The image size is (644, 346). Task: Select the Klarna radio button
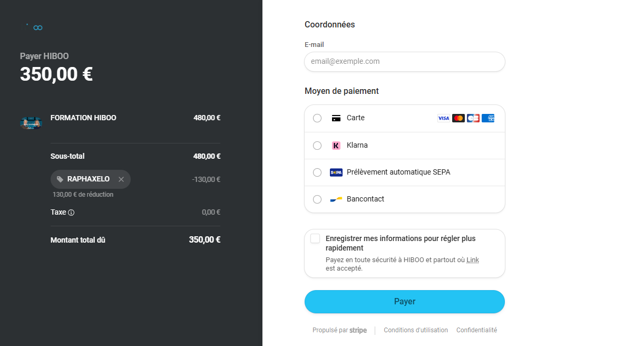(317, 146)
